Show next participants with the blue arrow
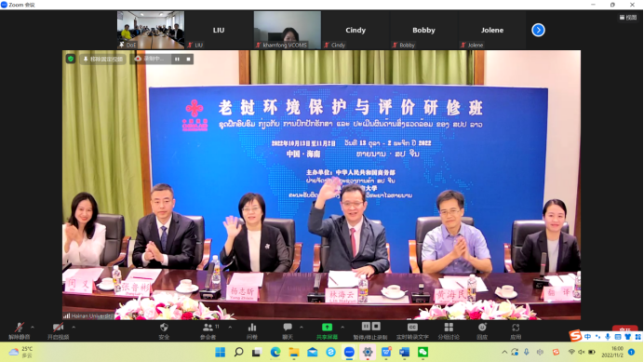 pos(538,30)
